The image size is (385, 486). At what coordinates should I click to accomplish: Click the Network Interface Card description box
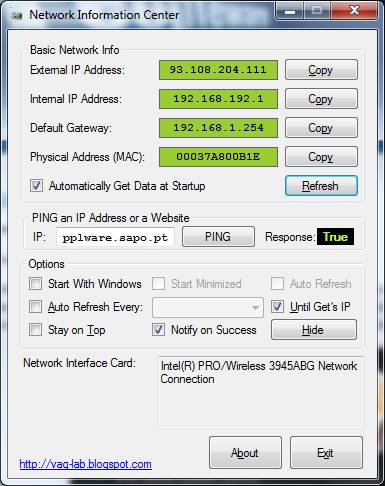coord(260,392)
